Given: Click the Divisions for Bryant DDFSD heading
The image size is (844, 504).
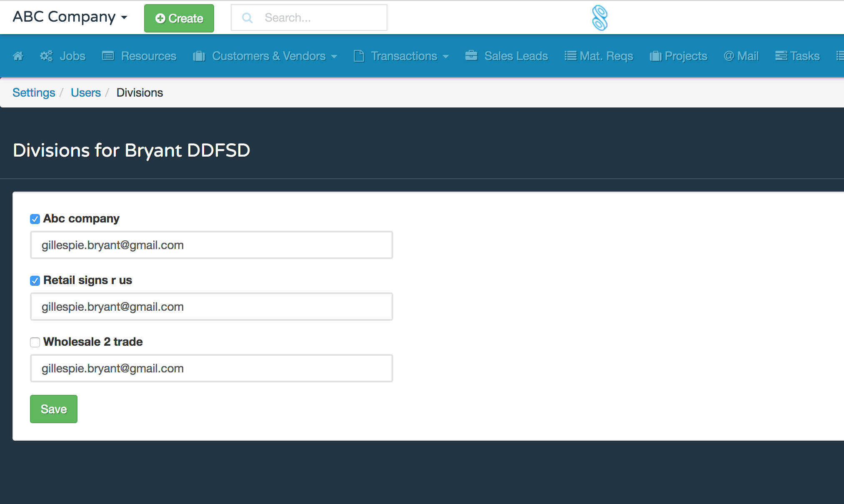Looking at the screenshot, I should click(x=132, y=150).
